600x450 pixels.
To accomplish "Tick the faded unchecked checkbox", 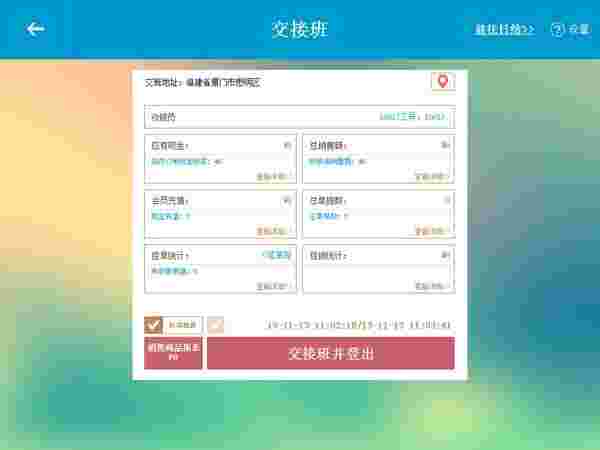I will [215, 325].
